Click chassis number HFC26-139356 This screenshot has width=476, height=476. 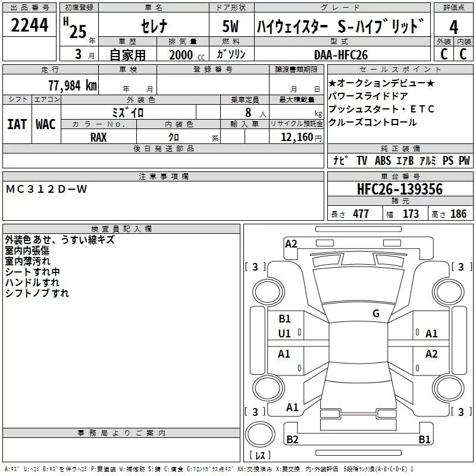(400, 189)
